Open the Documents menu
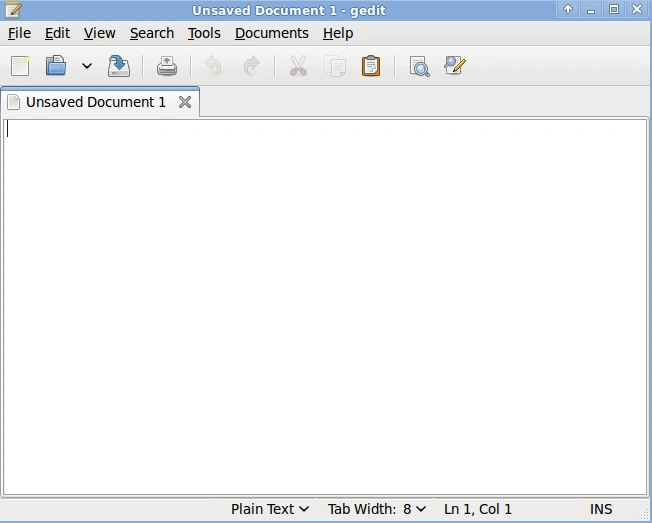The height and width of the screenshot is (523, 652). (272, 33)
